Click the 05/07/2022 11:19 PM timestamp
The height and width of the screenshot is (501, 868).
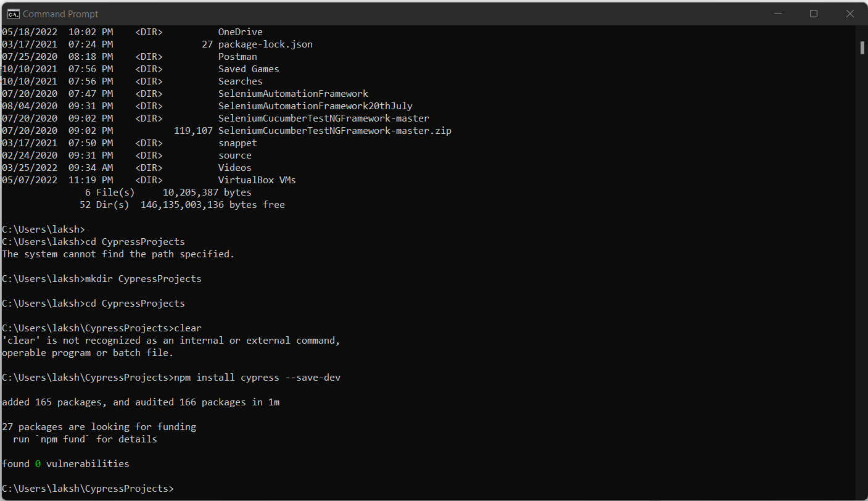(57, 180)
